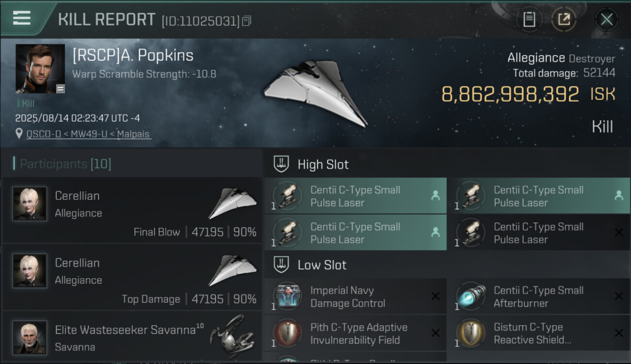Expand the Participants list header
The height and width of the screenshot is (364, 631).
click(x=66, y=164)
